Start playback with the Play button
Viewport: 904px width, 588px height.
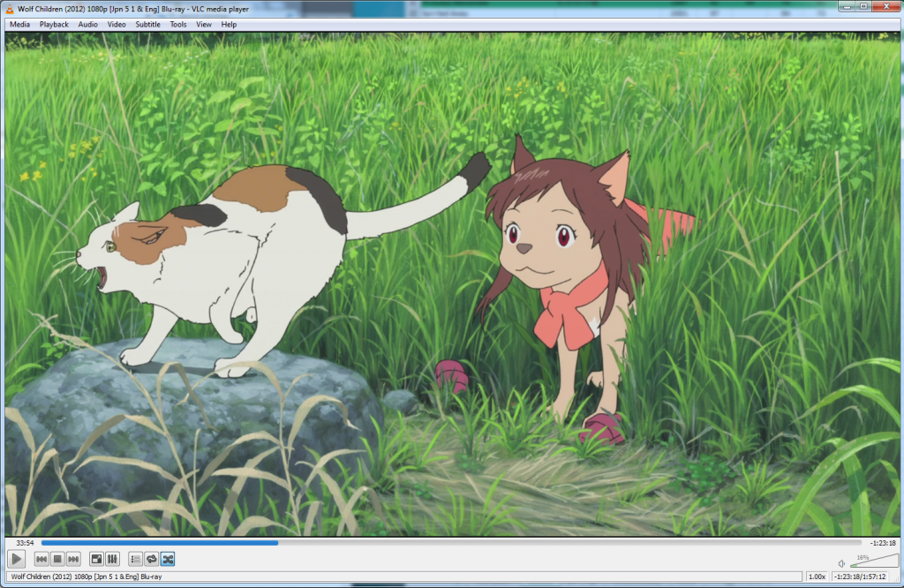(16, 559)
